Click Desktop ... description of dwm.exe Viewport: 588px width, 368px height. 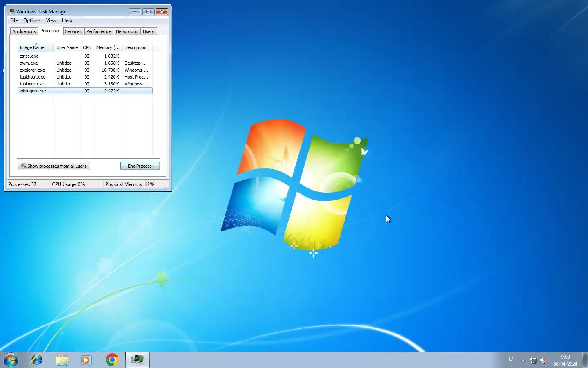[x=136, y=63]
